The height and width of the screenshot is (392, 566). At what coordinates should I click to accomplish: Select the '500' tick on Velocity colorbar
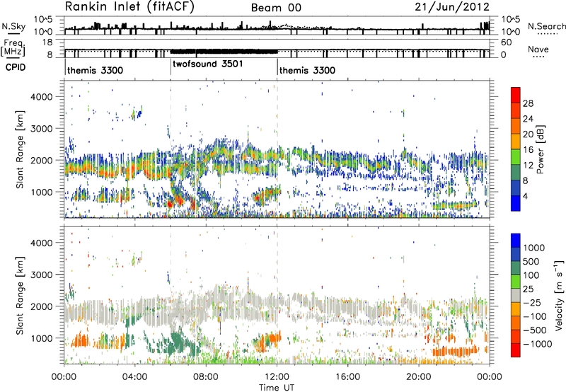[x=531, y=261]
